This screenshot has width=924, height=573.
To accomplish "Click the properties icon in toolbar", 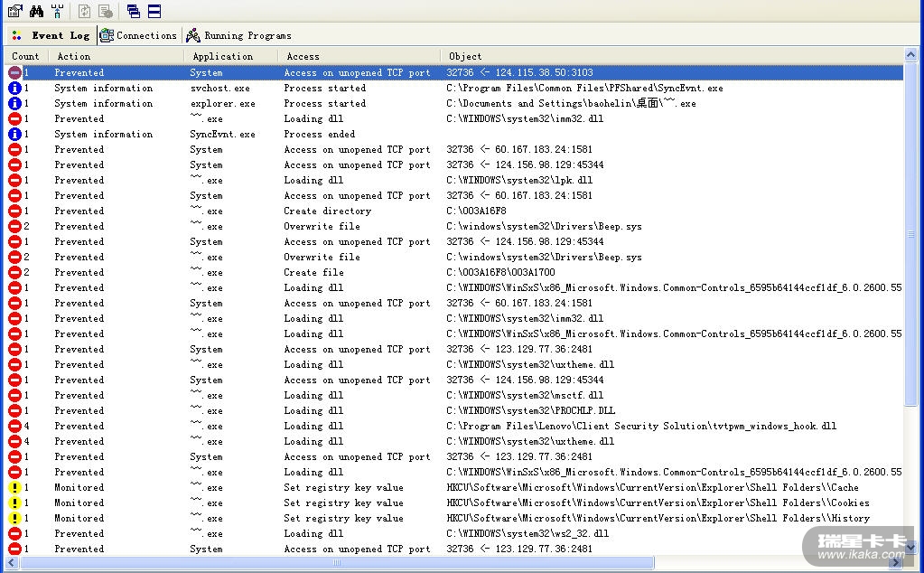I will [x=14, y=11].
